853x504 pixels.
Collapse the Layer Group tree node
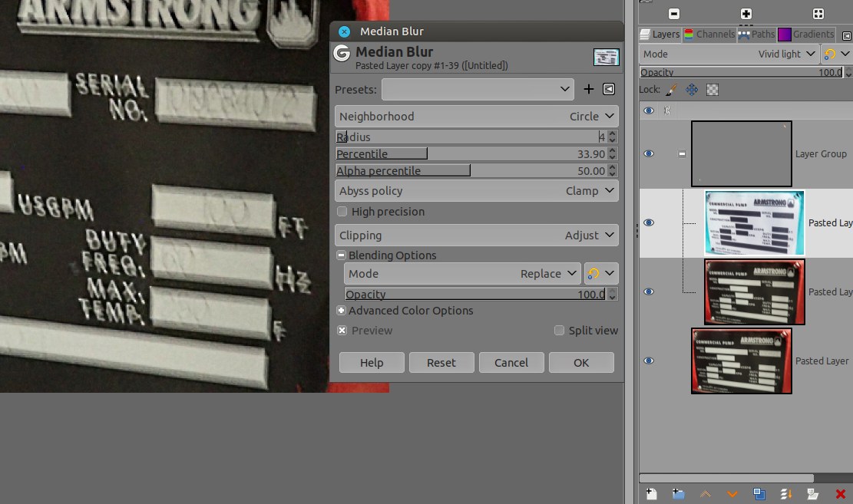click(x=682, y=154)
